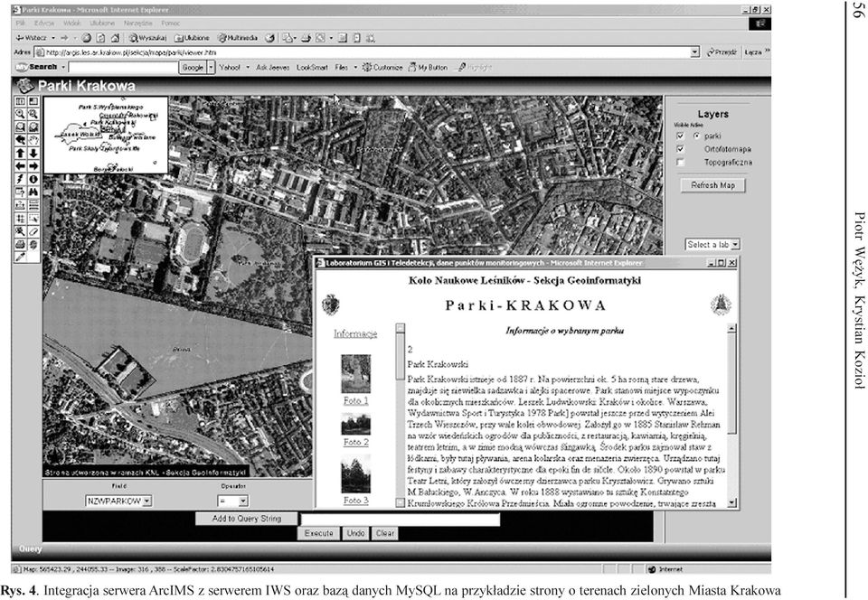Go back to last extent tool
The width and height of the screenshot is (868, 600).
pyautogui.click(x=20, y=140)
